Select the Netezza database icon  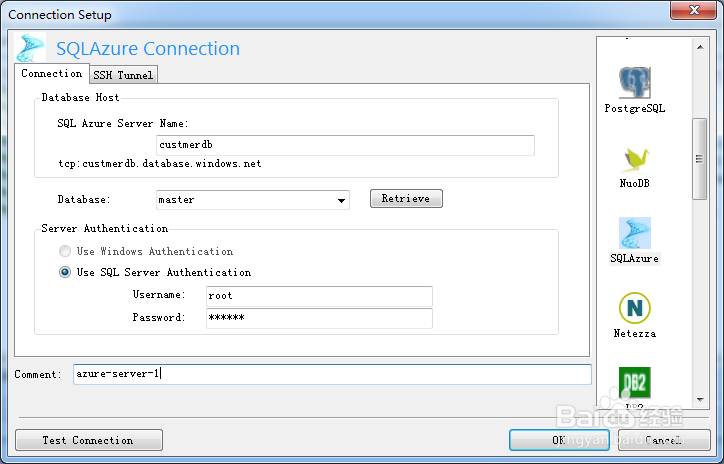tap(635, 308)
